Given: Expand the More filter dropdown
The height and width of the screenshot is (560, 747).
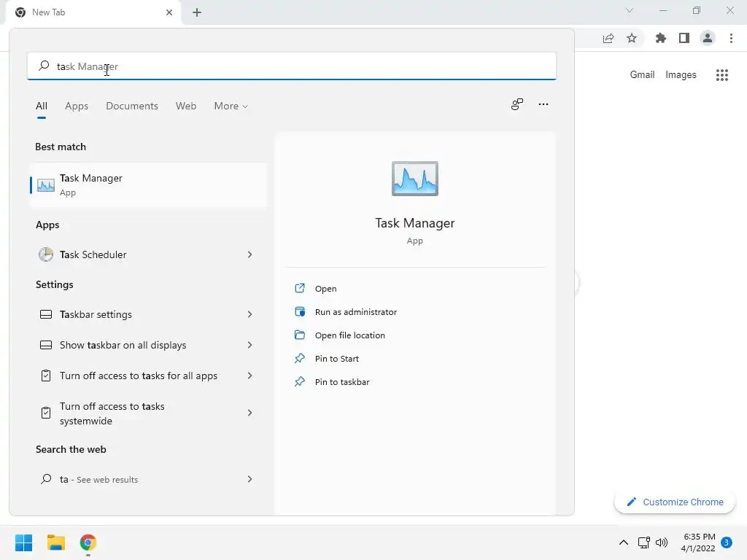Looking at the screenshot, I should 231,106.
